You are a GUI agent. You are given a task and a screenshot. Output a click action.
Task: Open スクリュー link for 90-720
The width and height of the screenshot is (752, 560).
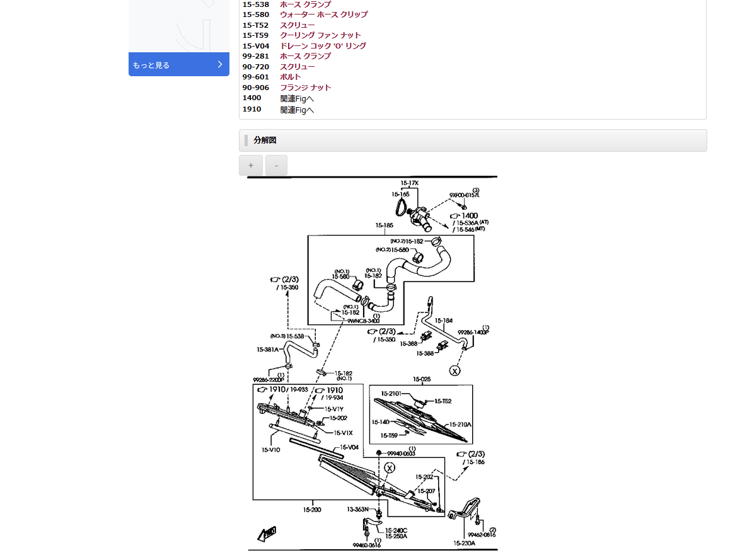coord(298,67)
